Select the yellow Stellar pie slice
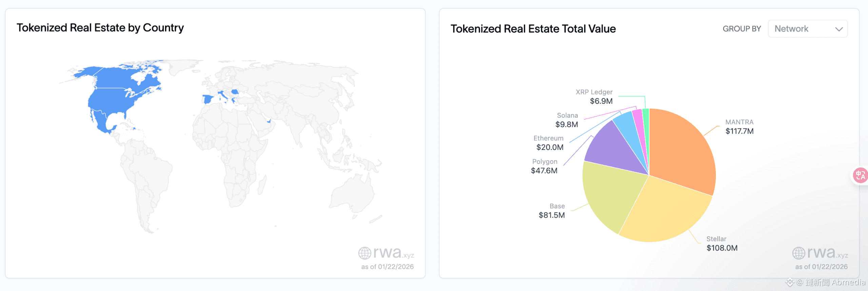 tap(665, 210)
